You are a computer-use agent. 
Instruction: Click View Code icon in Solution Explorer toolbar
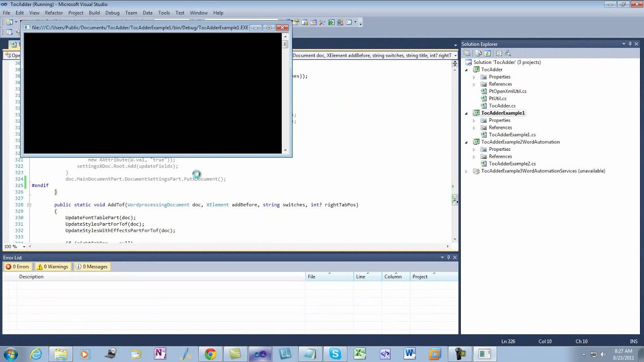(499, 53)
